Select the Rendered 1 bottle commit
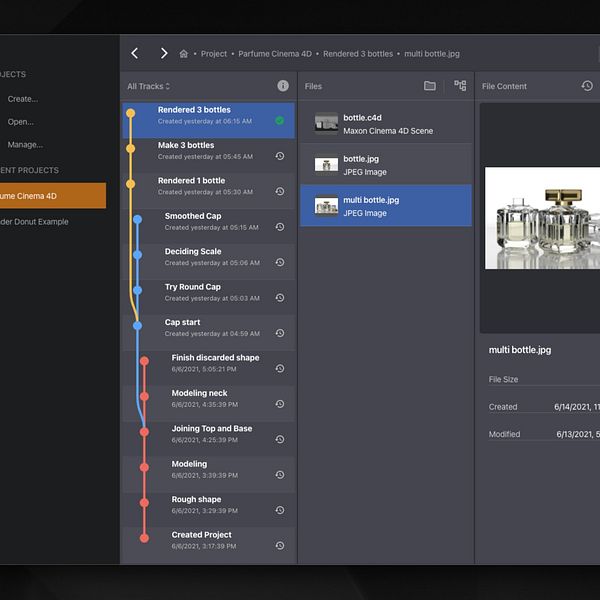Image resolution: width=600 pixels, height=600 pixels. click(209, 191)
